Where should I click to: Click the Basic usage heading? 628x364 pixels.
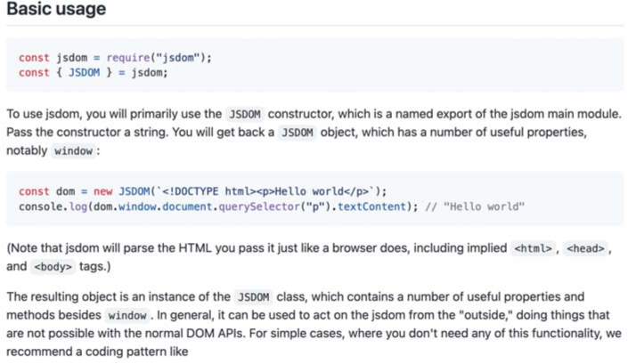click(x=56, y=11)
